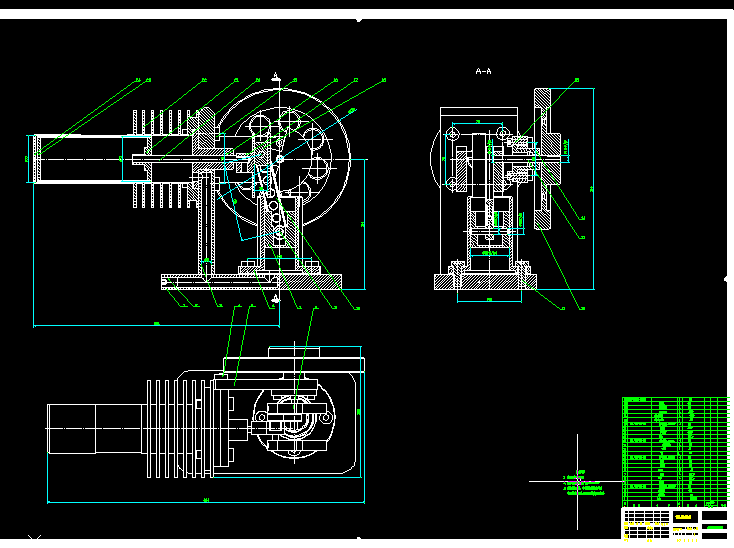Click the upper section arrow marker A
The height and width of the screenshot is (548, 734).
pos(276,77)
